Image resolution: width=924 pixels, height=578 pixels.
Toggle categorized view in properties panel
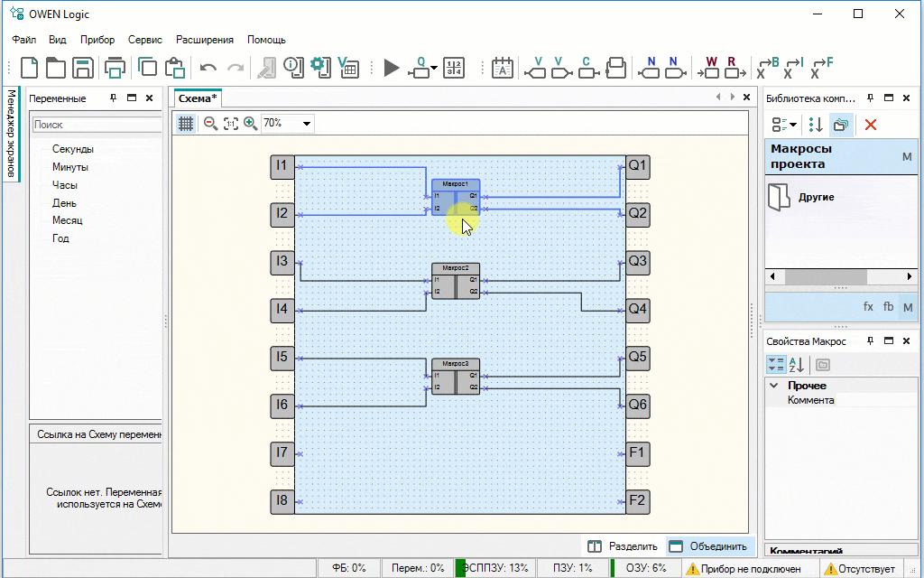coord(775,365)
